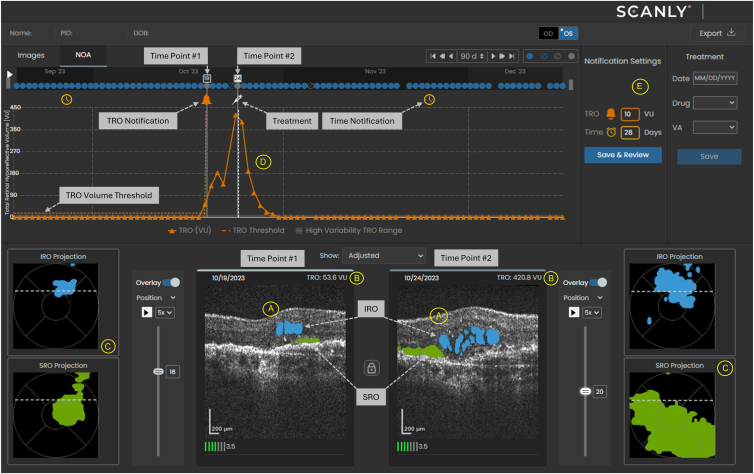Switch eye selection to OD
754x474 pixels.
click(x=548, y=34)
